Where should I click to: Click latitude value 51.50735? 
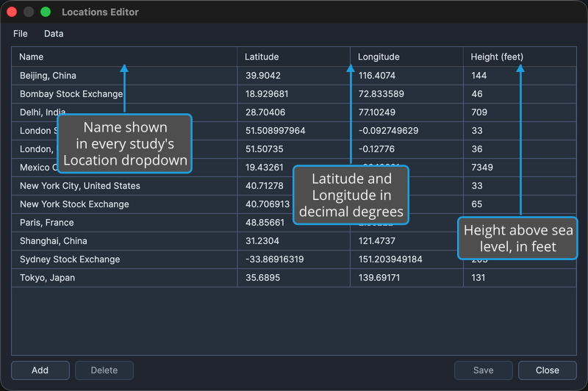[x=265, y=148]
